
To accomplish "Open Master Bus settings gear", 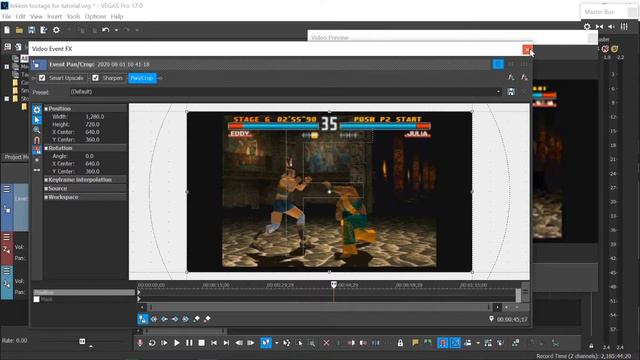I will (587, 27).
